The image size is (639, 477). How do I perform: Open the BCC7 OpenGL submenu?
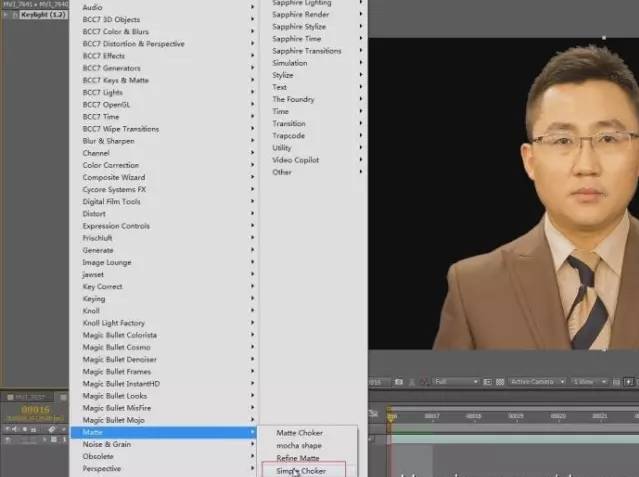pyautogui.click(x=163, y=105)
